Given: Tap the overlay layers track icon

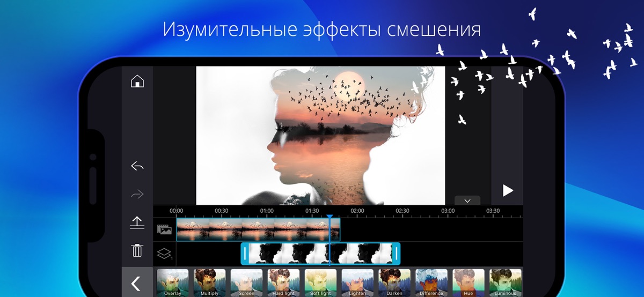Looking at the screenshot, I should click(x=164, y=254).
